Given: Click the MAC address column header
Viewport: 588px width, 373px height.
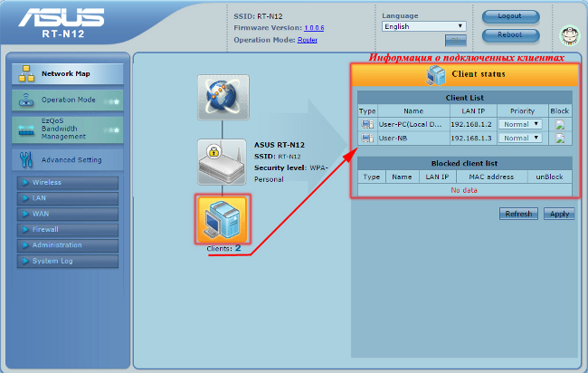Looking at the screenshot, I should click(491, 177).
